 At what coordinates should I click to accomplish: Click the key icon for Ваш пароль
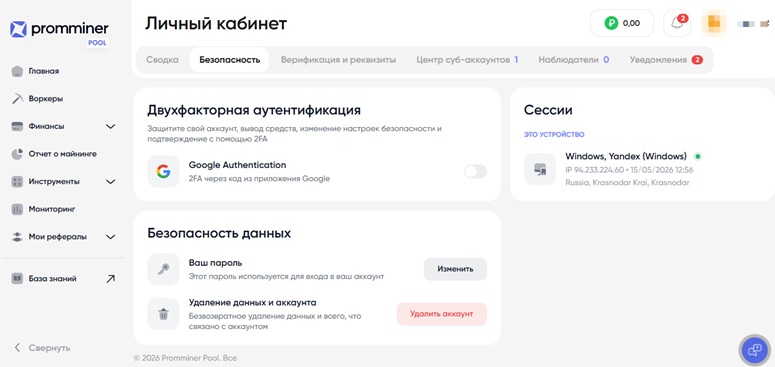tap(163, 270)
